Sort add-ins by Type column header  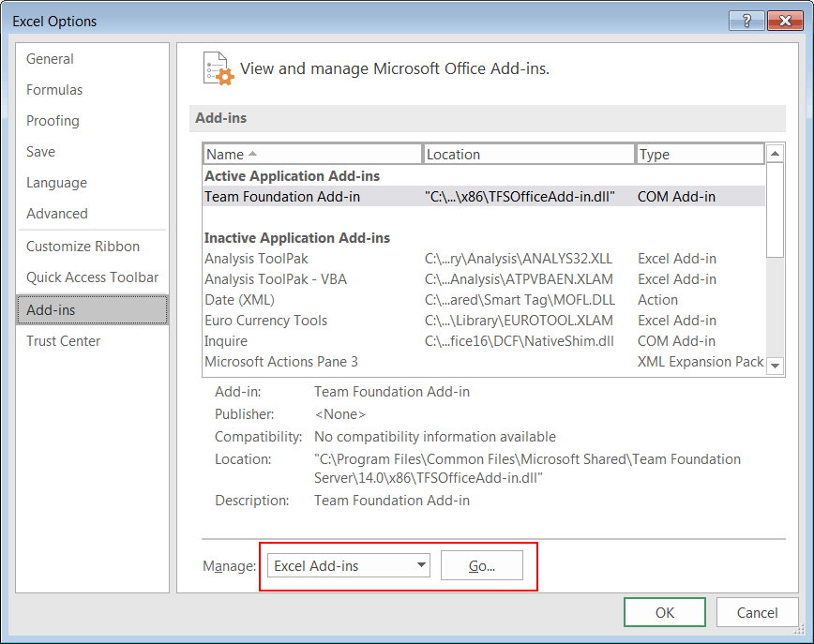click(x=701, y=154)
